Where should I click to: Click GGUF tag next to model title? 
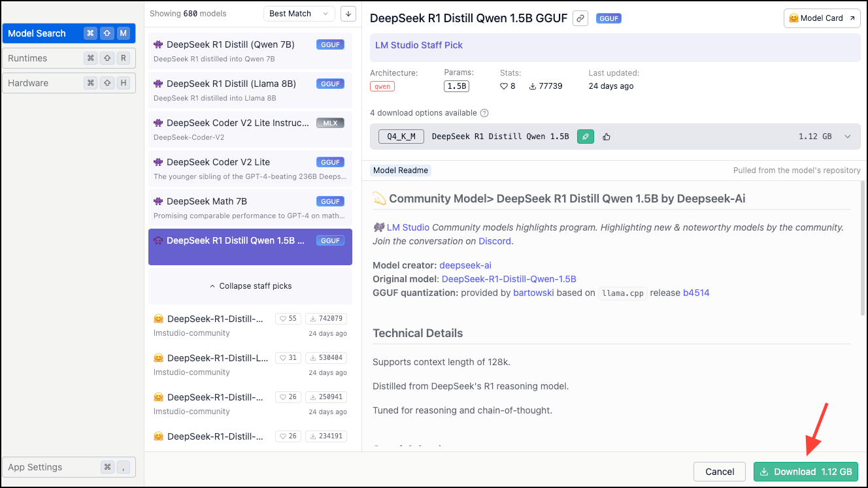609,18
